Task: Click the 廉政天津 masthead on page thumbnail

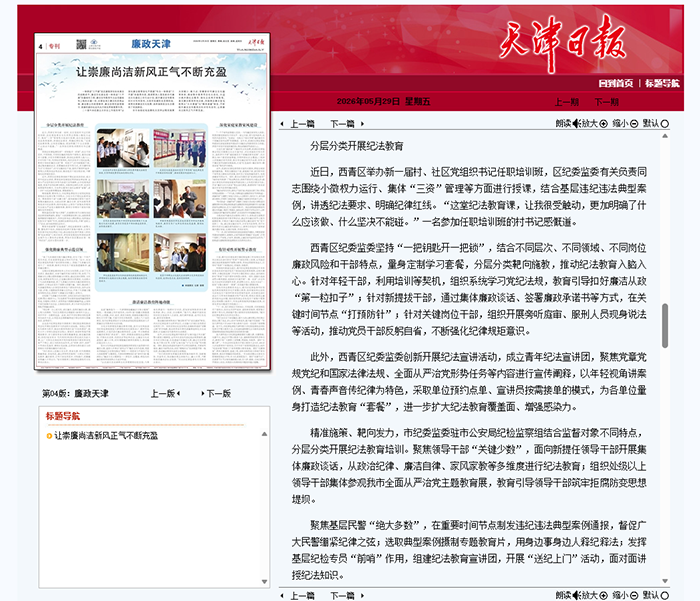Action: [x=151, y=44]
